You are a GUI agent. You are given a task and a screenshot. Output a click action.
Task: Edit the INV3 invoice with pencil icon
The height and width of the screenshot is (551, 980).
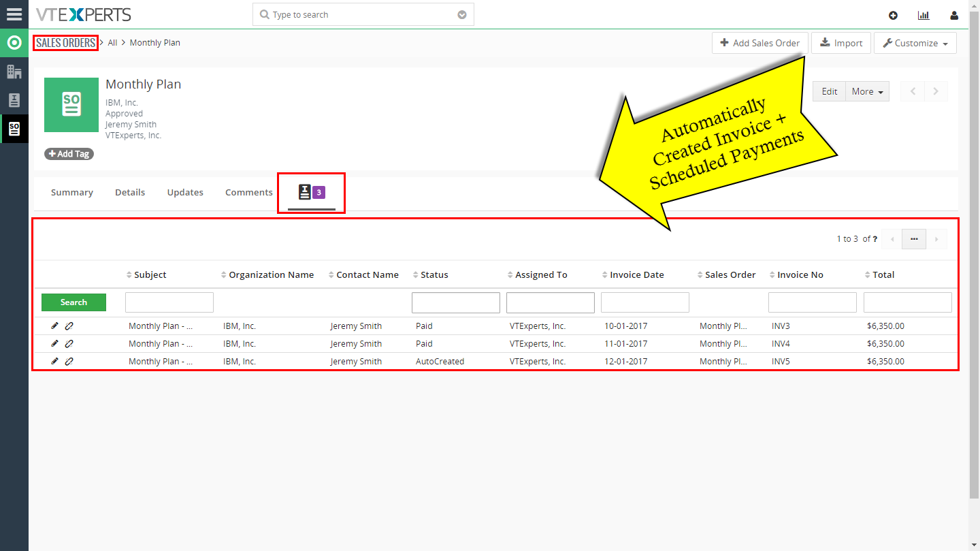55,326
